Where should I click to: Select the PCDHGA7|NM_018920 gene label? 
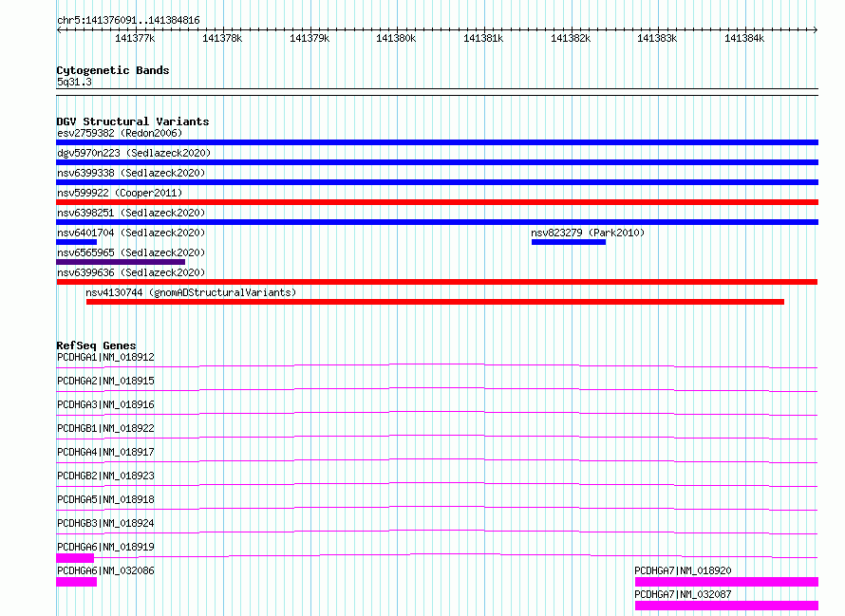click(x=683, y=570)
